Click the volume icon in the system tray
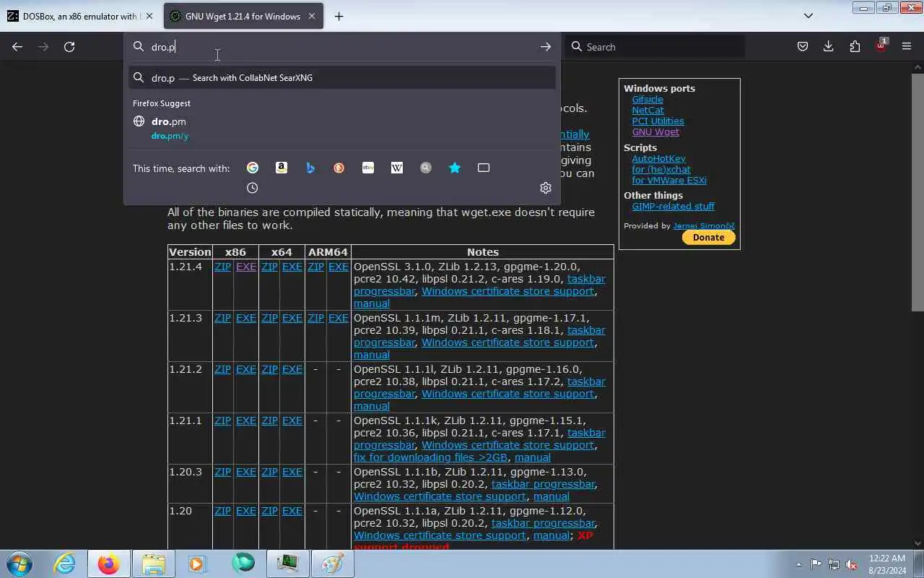This screenshot has height=578, width=924. tap(852, 564)
